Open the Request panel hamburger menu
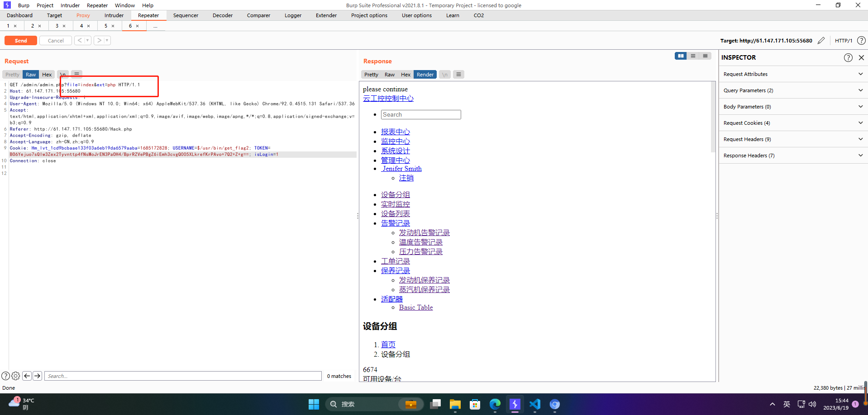Viewport: 868px width, 415px height. [x=76, y=74]
